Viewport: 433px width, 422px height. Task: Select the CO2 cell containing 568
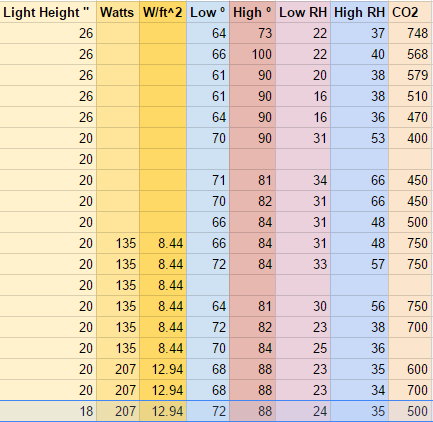(x=411, y=54)
